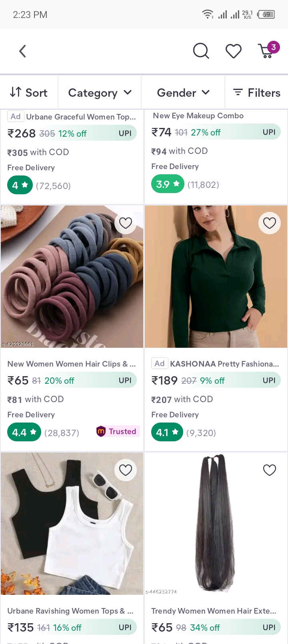Wishlist the black and white tank tops
Image resolution: width=288 pixels, height=644 pixels.
coord(126,470)
